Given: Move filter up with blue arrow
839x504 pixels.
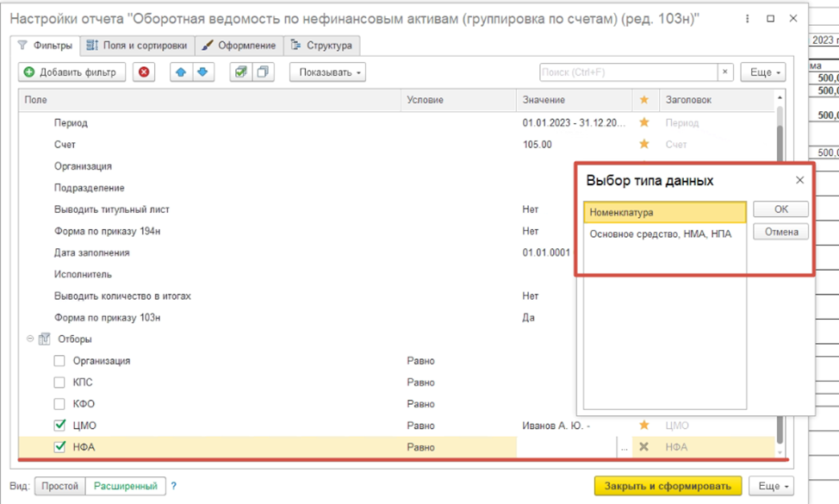Looking at the screenshot, I should coord(181,72).
